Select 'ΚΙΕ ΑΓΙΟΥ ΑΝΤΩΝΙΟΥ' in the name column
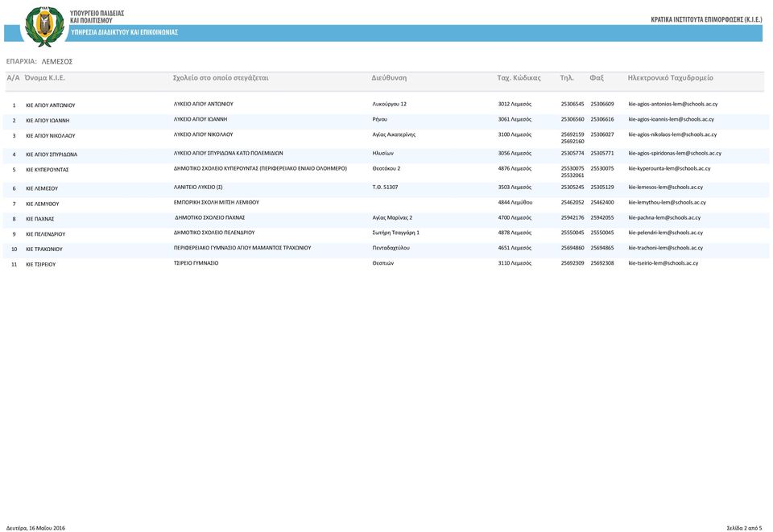 coord(51,105)
